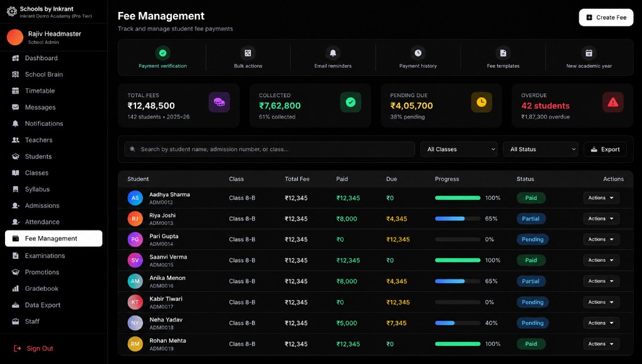Open Data Export in sidebar
This screenshot has height=364, width=642.
click(x=54, y=304)
